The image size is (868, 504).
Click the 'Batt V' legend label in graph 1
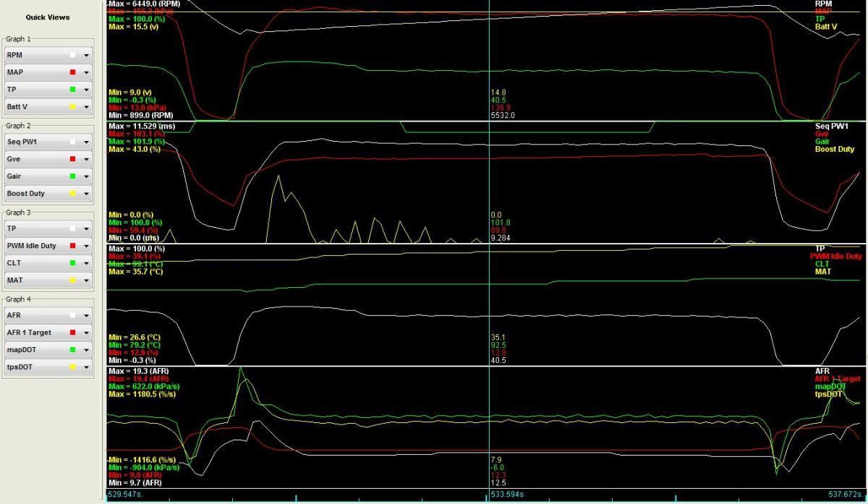pos(826,27)
